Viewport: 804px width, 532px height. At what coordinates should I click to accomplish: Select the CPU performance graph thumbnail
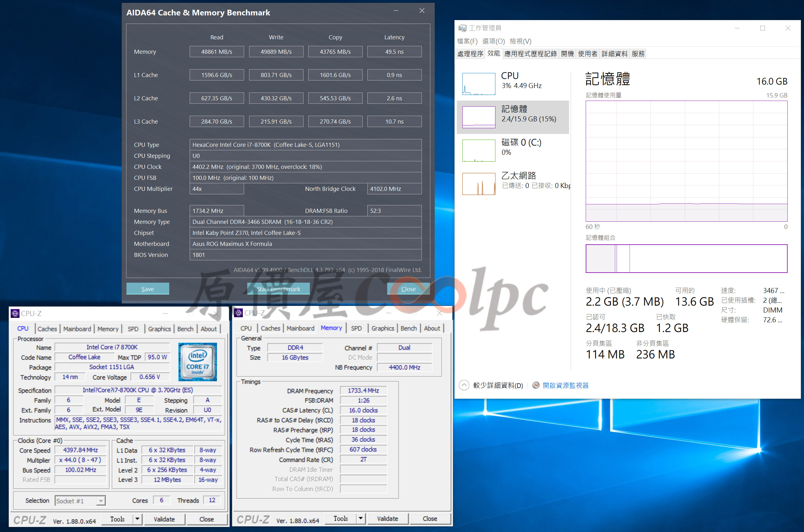click(x=478, y=84)
